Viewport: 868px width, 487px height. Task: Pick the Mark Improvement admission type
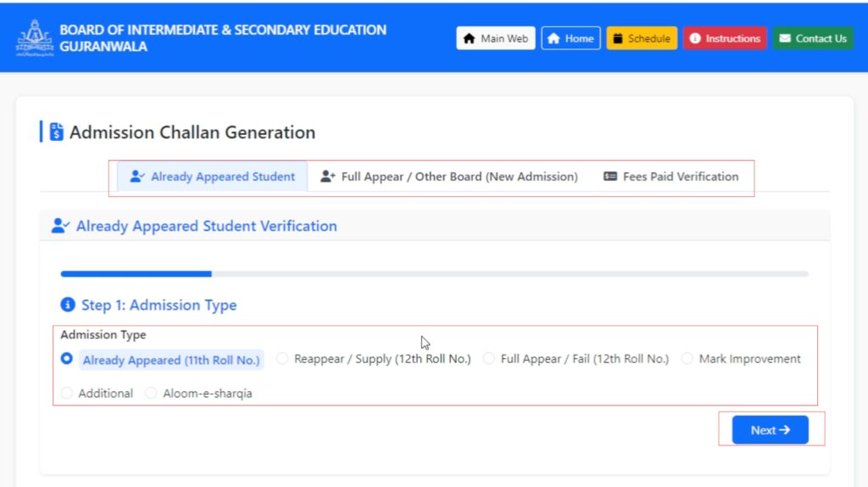[x=687, y=359]
